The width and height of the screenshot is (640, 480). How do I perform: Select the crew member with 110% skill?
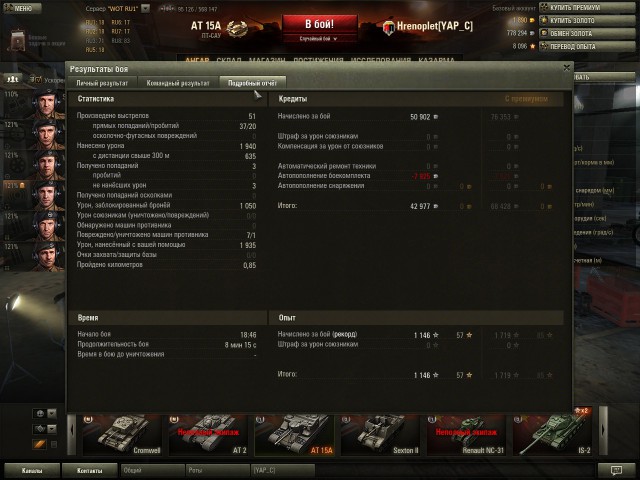(x=33, y=104)
